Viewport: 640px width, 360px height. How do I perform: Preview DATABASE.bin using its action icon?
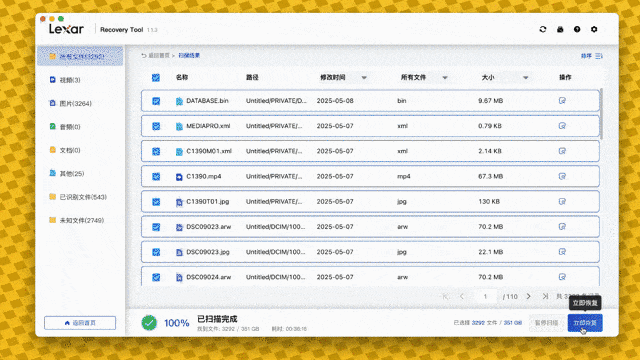click(562, 101)
